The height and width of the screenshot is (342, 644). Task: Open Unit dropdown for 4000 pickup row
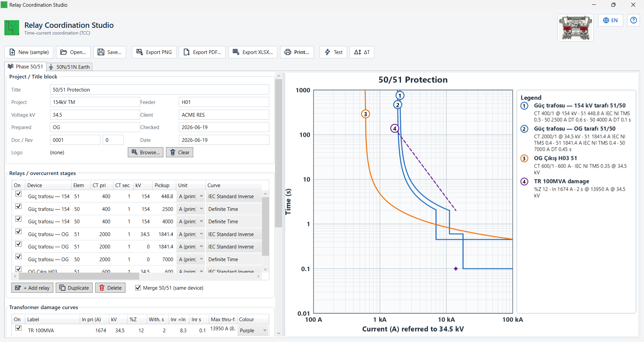pyautogui.click(x=191, y=222)
